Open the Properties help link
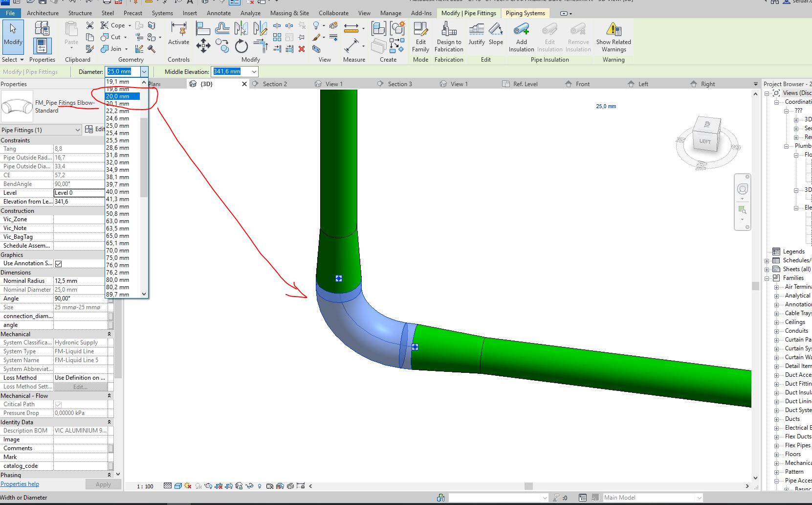The width and height of the screenshot is (812, 505). click(20, 484)
